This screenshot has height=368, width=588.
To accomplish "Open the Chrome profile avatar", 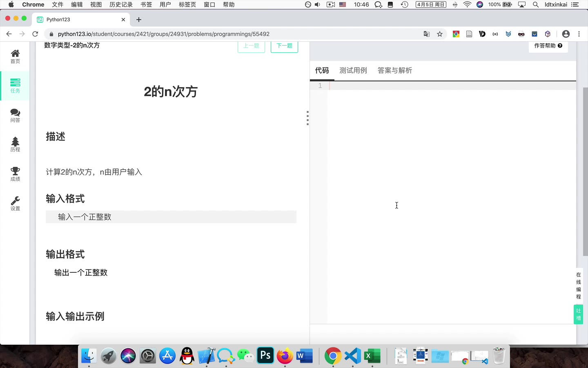I will coord(566,34).
